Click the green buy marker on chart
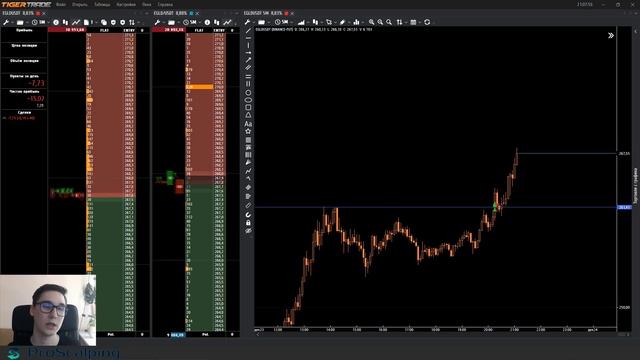 [x=495, y=206]
